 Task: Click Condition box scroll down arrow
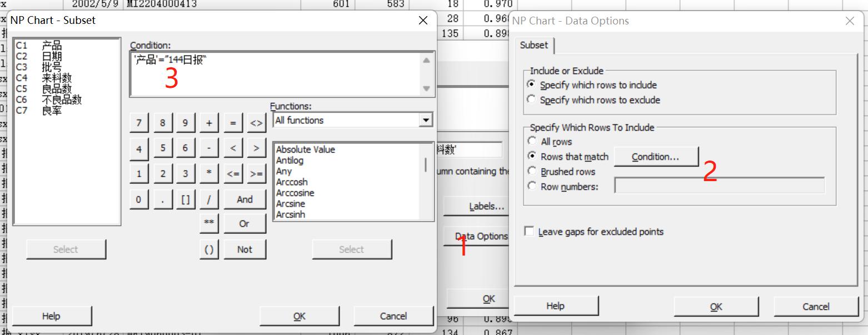point(426,88)
